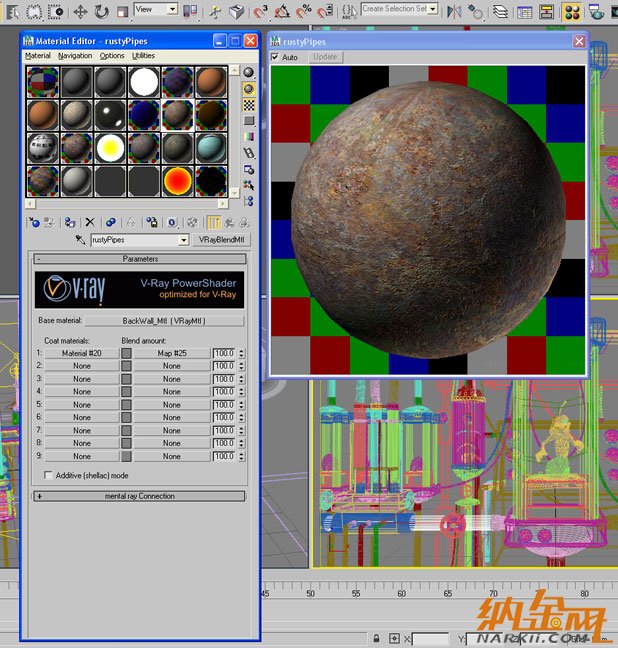Image resolution: width=618 pixels, height=648 pixels.
Task: Select the red-orange glowing sample slot
Action: (x=178, y=181)
